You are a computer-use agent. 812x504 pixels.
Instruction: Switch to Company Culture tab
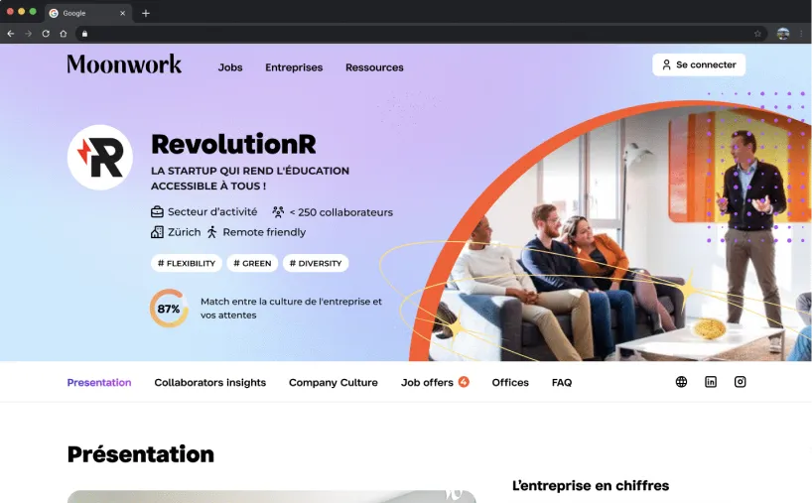coord(333,382)
